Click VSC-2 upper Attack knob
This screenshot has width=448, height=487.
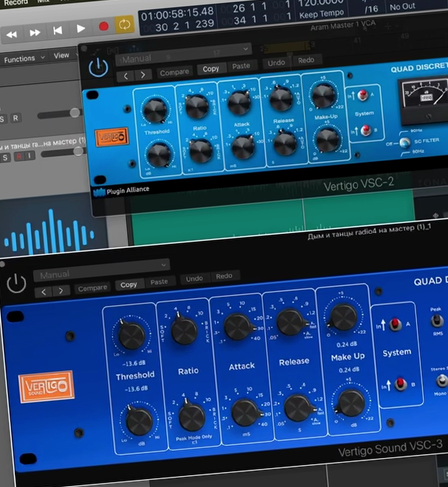[238, 103]
